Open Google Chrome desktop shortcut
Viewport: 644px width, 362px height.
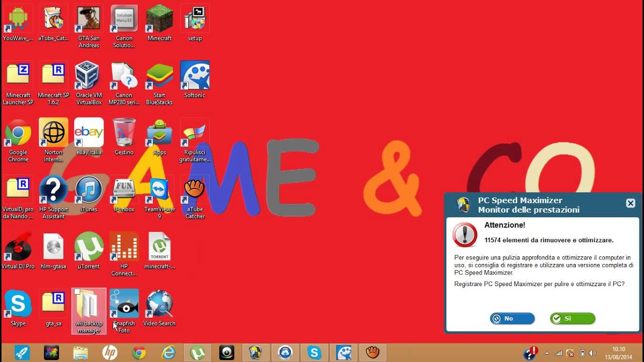(x=18, y=141)
